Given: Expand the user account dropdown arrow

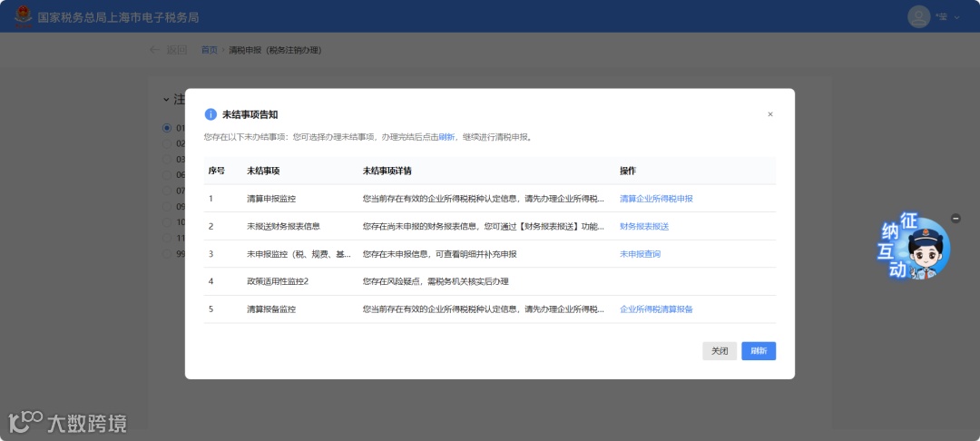Looking at the screenshot, I should tap(956, 17).
